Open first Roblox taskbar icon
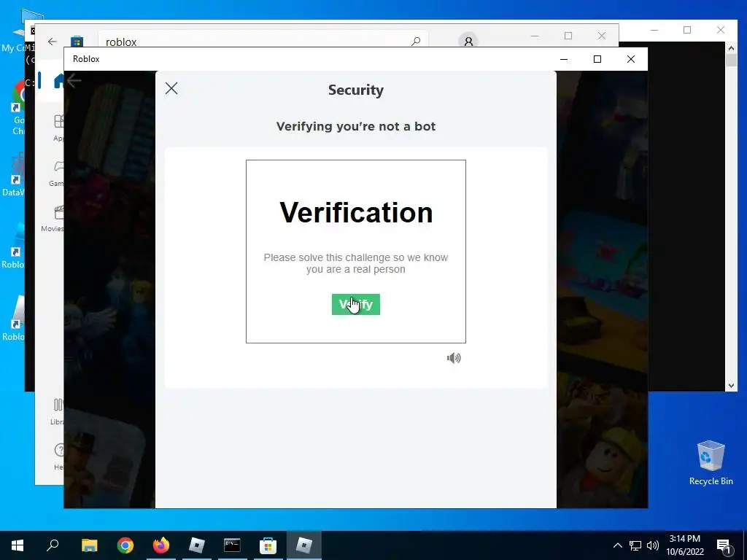The image size is (747, 560). pyautogui.click(x=197, y=545)
